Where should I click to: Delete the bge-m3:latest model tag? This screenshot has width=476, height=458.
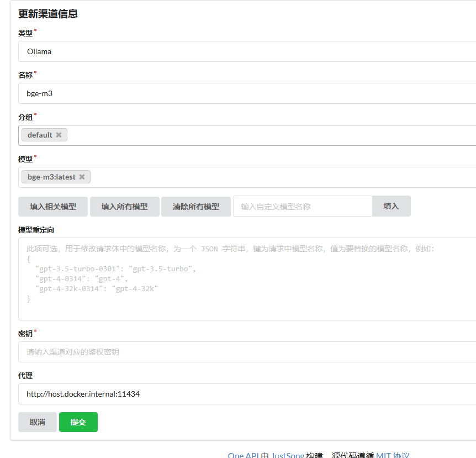[x=82, y=177]
